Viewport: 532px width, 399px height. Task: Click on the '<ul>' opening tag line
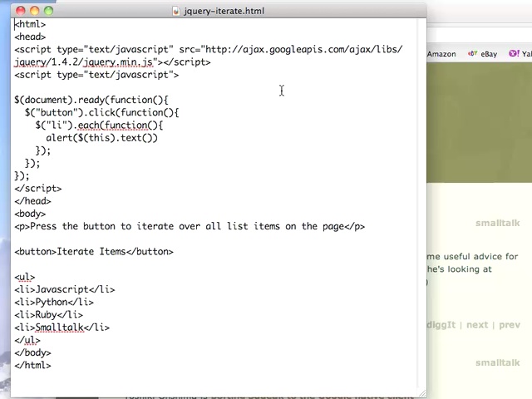point(24,277)
